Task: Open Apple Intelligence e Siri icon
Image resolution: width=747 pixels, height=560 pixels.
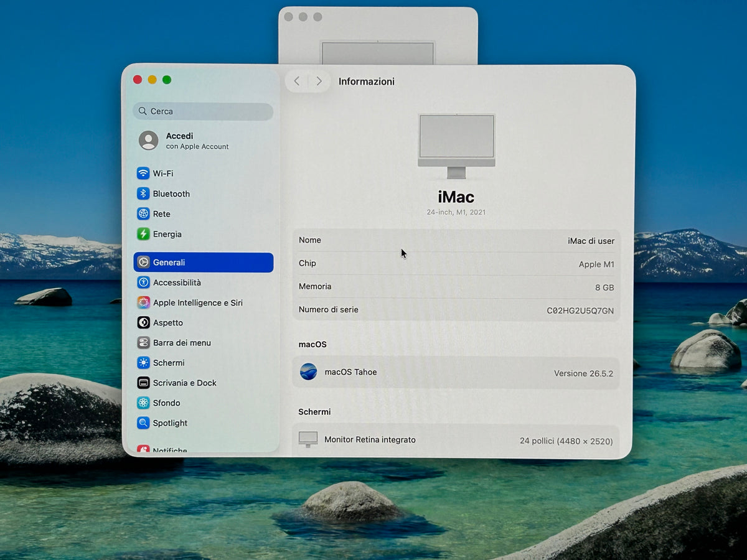Action: 143,302
